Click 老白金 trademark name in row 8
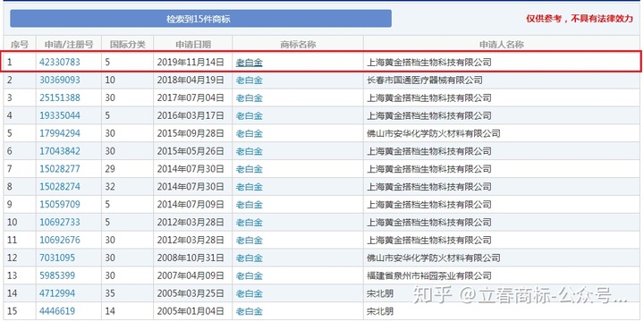Viewport: 644px width, 322px height. pos(249,187)
